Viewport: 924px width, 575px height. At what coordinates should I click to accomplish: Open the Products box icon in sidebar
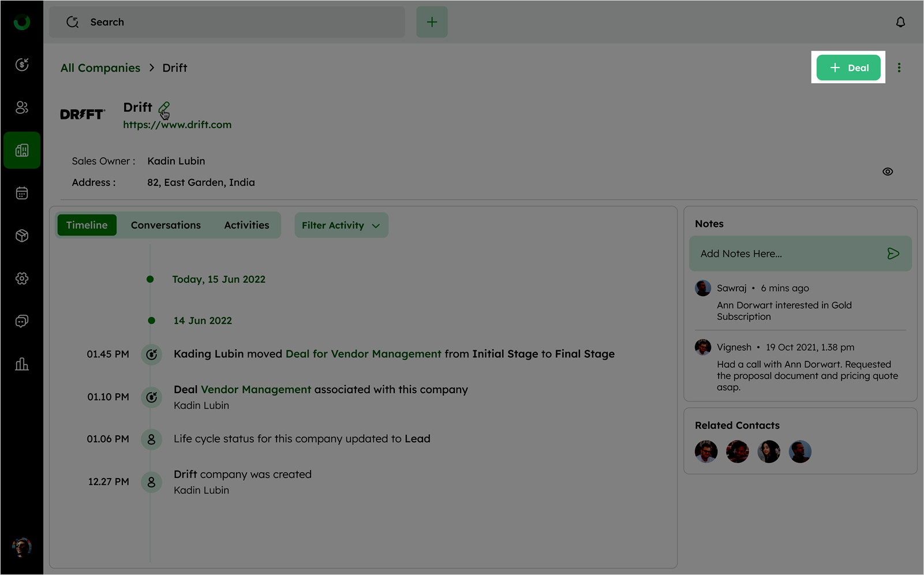click(22, 236)
